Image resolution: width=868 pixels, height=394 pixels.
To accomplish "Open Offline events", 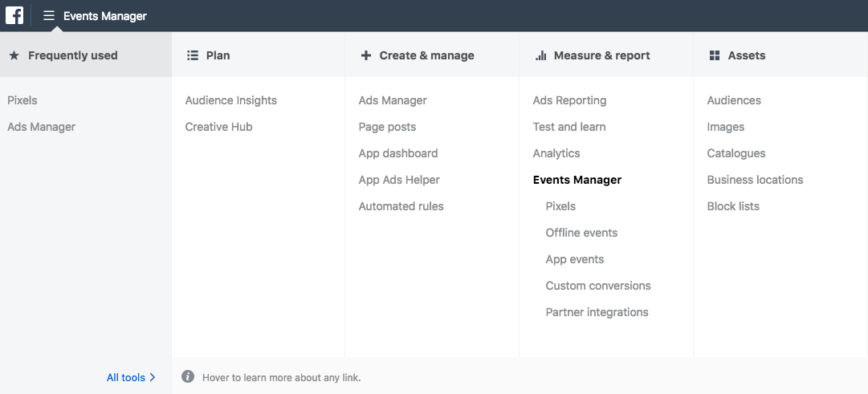I will (x=581, y=233).
